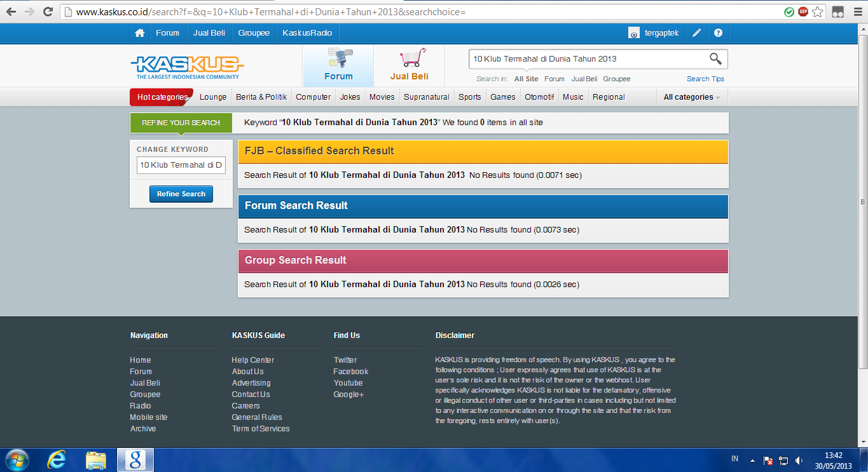Open the Regional category
The image size is (868, 472).
pos(609,97)
